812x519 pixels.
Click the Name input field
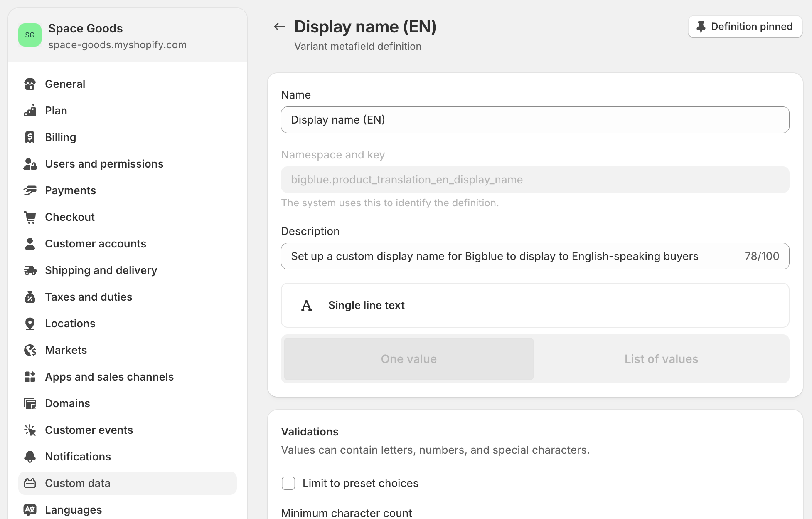(x=535, y=120)
